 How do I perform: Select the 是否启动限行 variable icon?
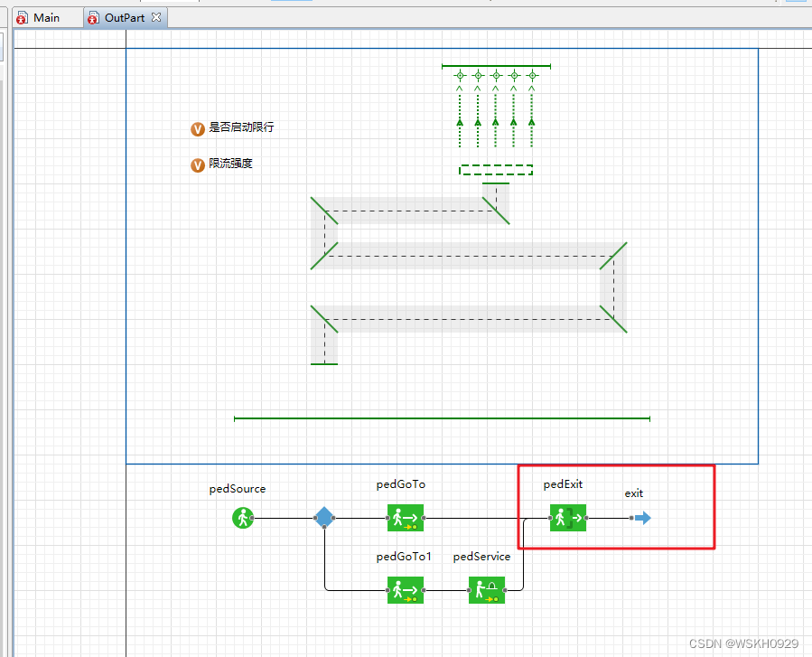click(x=198, y=129)
